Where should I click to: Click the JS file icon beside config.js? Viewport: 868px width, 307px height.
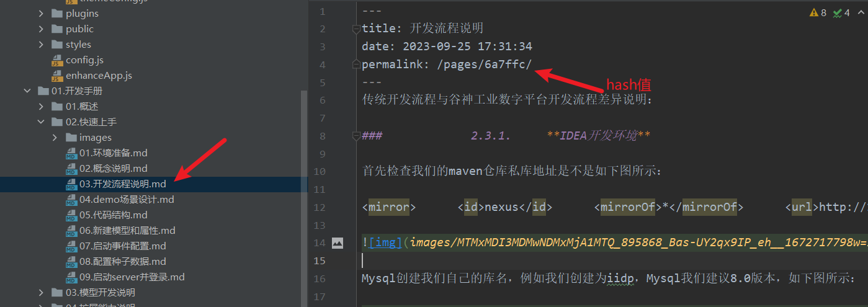(57, 60)
